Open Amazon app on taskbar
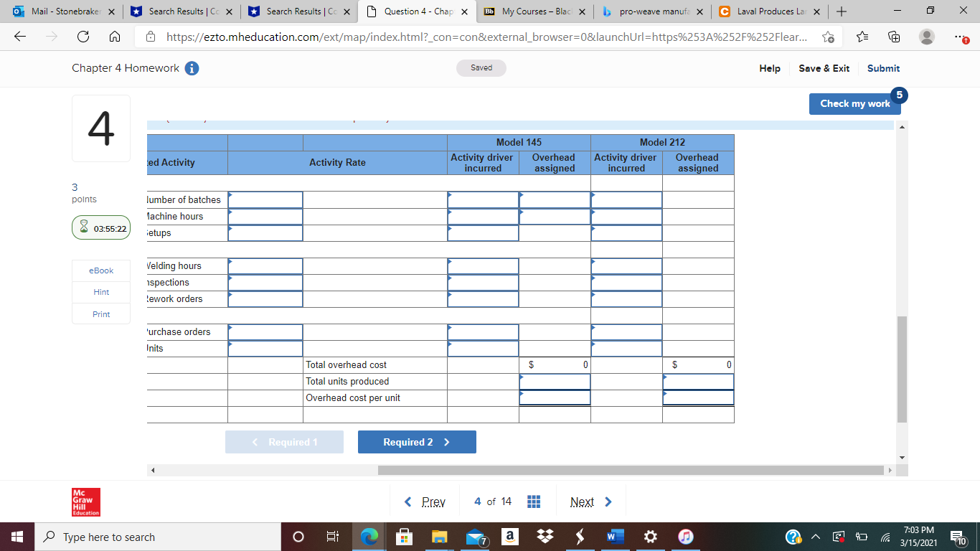 pos(509,537)
